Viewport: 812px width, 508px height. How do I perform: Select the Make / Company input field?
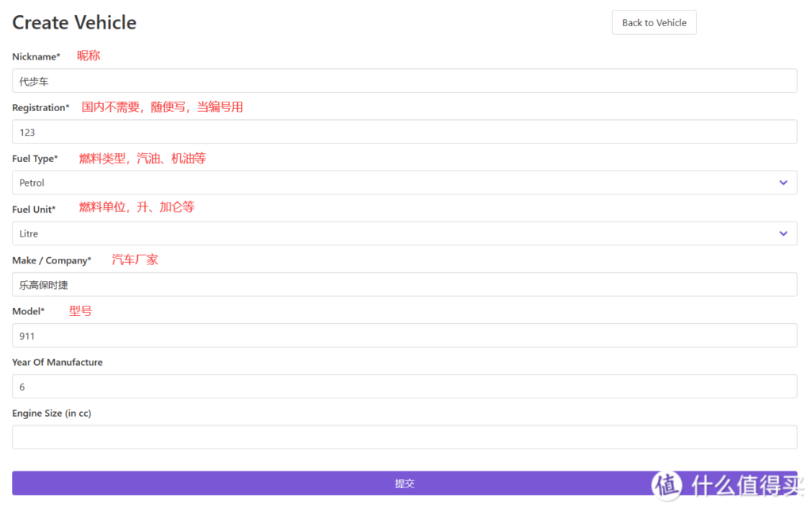click(404, 284)
